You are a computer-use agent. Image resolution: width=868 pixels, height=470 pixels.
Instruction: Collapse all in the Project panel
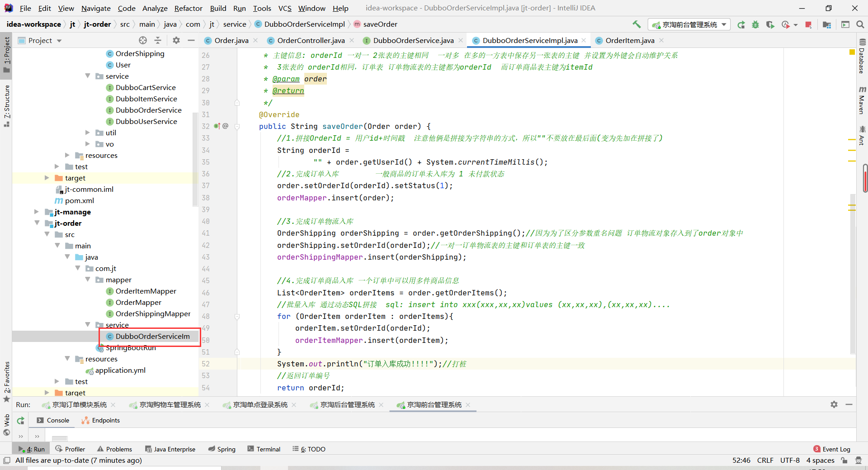(158, 40)
